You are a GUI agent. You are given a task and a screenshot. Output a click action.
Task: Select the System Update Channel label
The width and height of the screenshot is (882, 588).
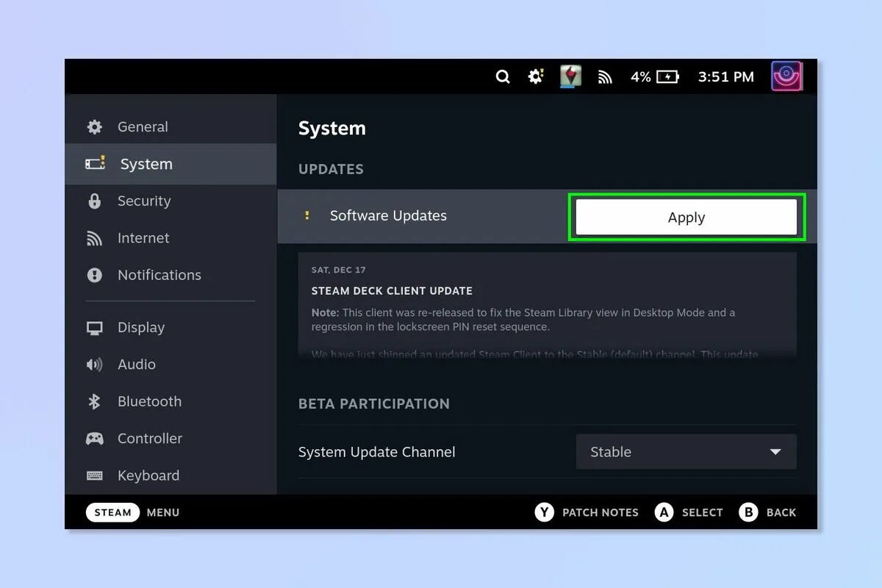click(377, 452)
